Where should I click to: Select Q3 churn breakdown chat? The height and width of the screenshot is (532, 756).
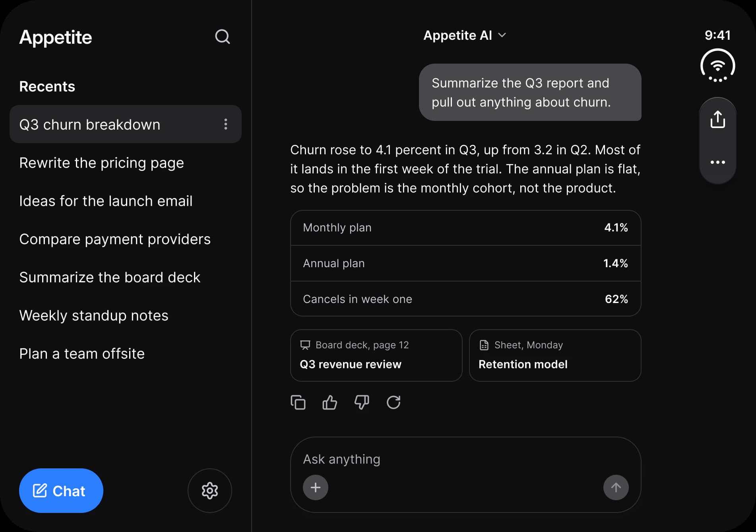coord(126,124)
